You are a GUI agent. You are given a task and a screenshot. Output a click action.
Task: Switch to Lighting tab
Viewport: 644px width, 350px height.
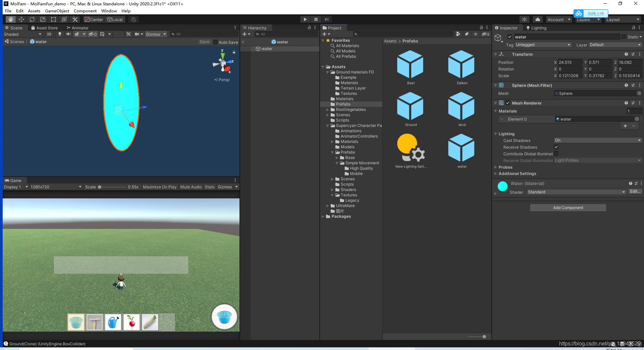536,28
